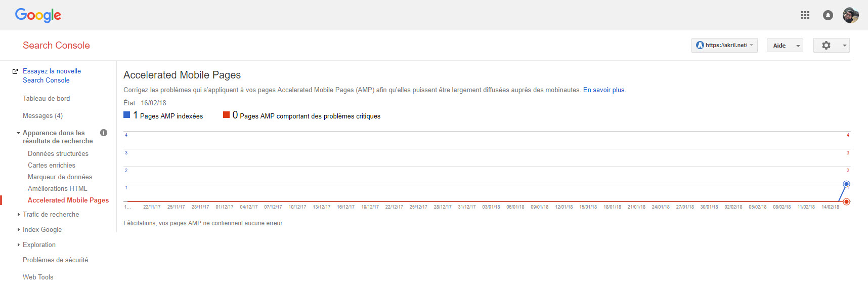Expand Trafic de recherche section
This screenshot has height=284, width=868.
click(x=19, y=215)
